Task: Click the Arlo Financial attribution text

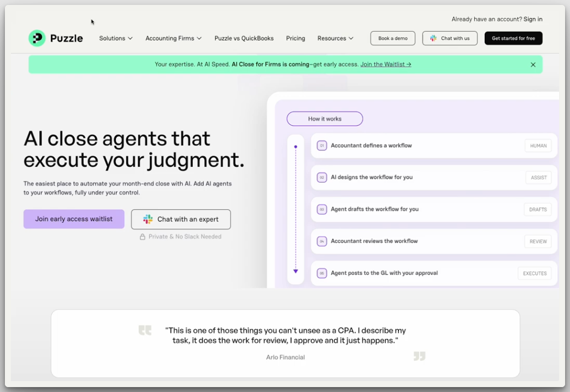Action: click(x=285, y=358)
